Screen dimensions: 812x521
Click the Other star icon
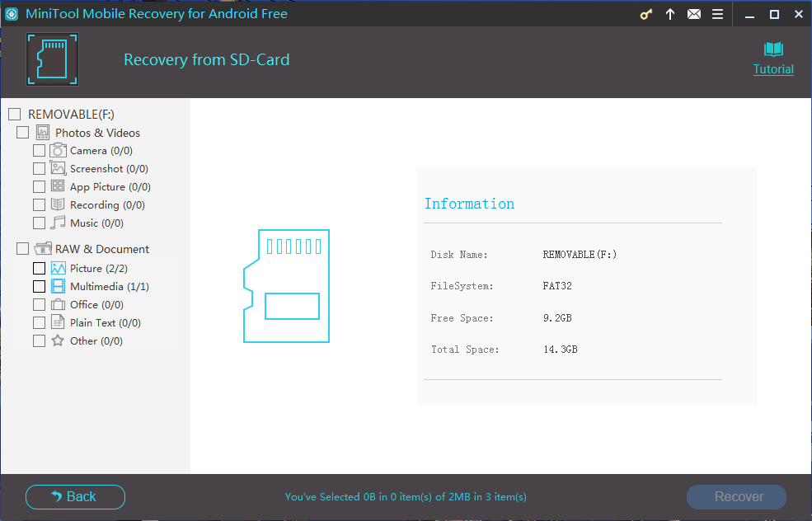(58, 340)
